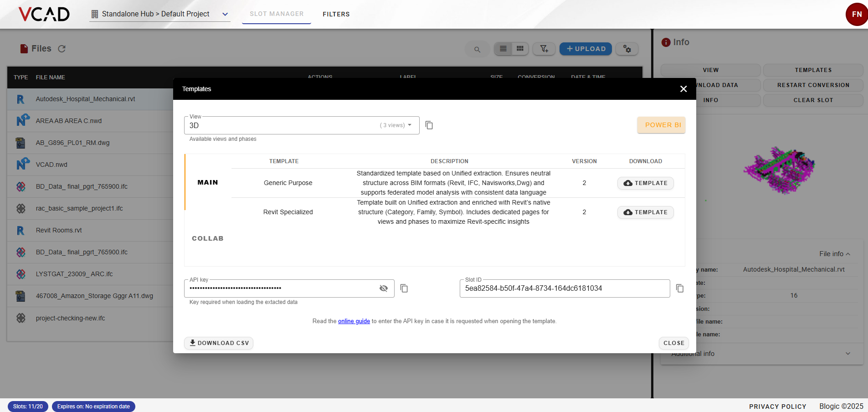868x412 pixels.
Task: Download the Generic Purpose template
Action: click(x=645, y=183)
